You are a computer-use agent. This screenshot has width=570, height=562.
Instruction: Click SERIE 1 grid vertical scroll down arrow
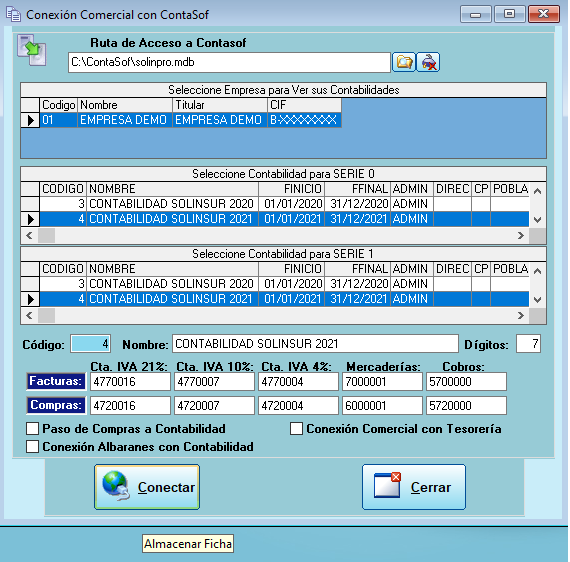[538, 300]
